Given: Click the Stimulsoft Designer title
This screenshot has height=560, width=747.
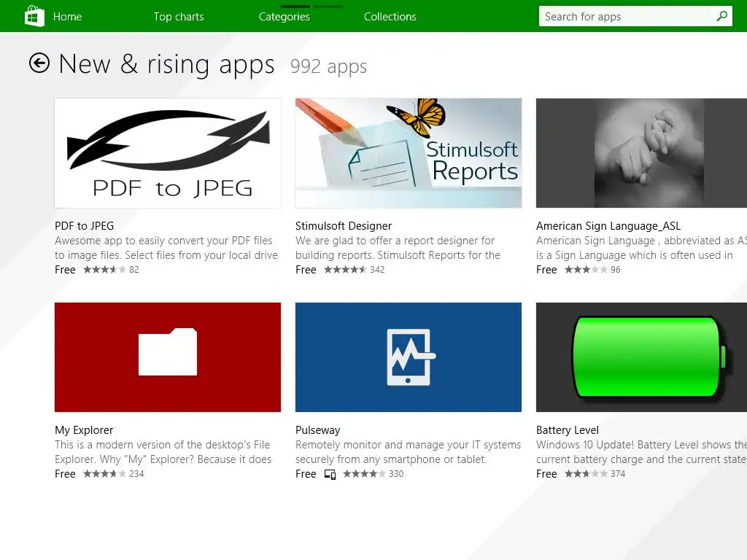Looking at the screenshot, I should 344,226.
